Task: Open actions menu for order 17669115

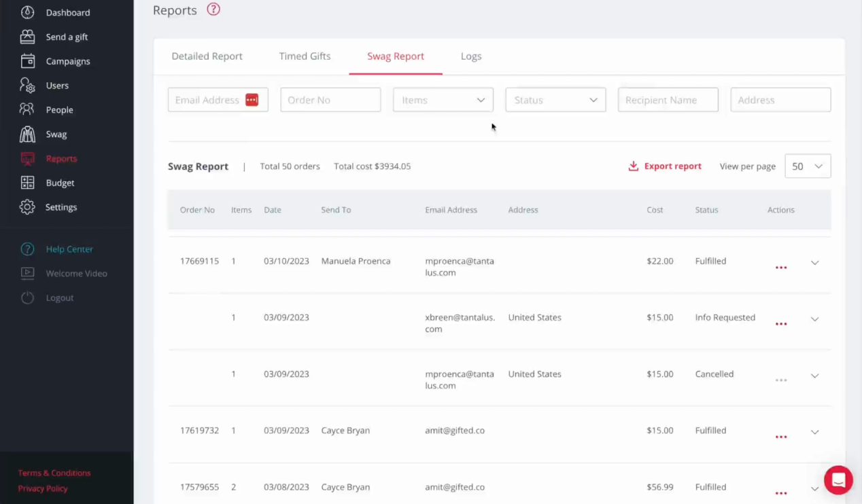Action: (x=781, y=268)
